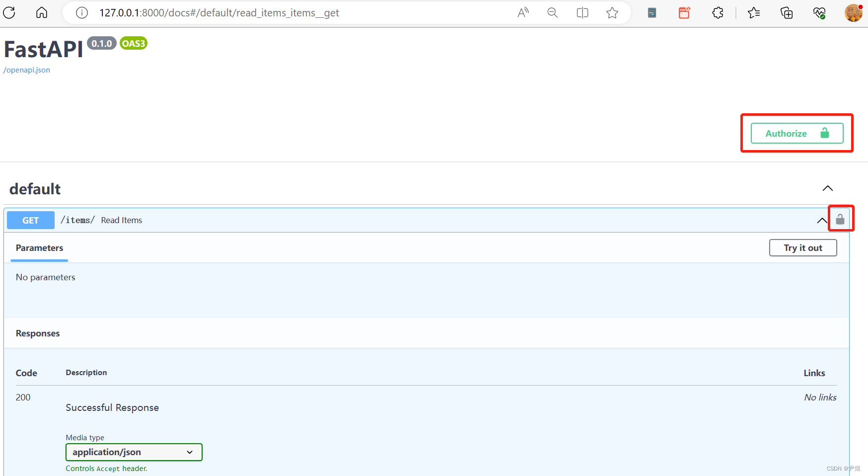Click the browser refresh icon

(x=9, y=12)
